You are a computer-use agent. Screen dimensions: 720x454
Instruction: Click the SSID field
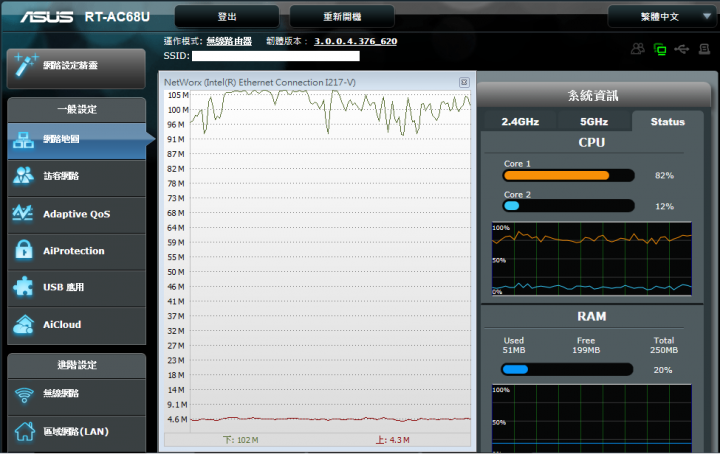coord(276,56)
